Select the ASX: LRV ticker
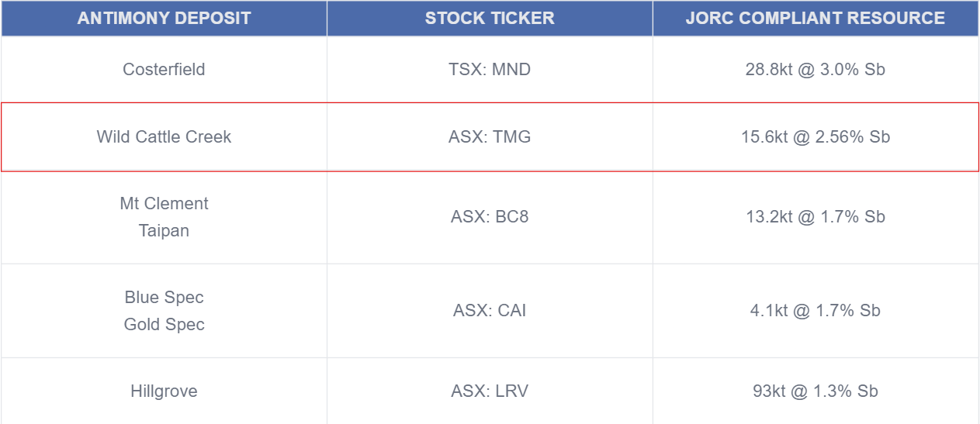This screenshot has width=980, height=424. (x=490, y=391)
